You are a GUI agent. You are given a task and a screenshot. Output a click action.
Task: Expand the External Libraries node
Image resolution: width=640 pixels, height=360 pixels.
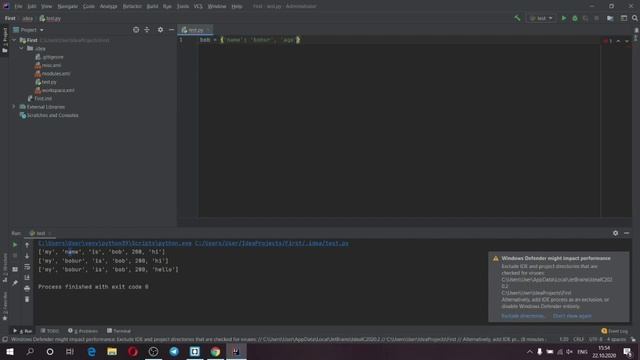14,107
